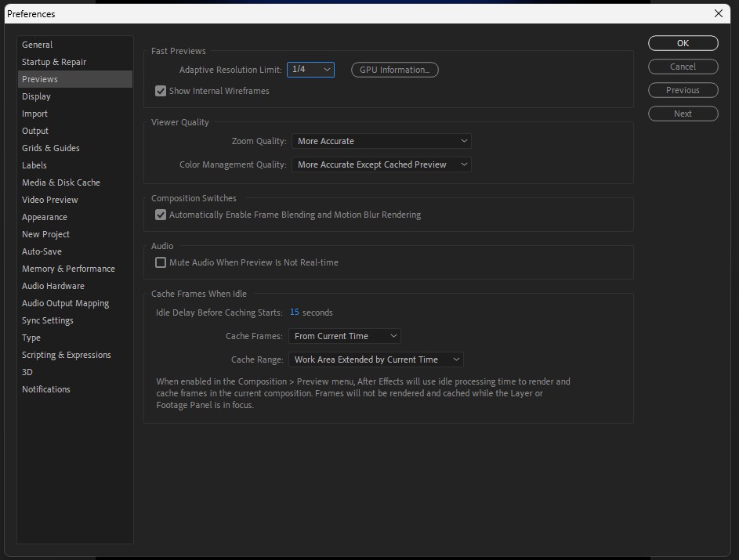The image size is (739, 560).
Task: Enable Mute Audio When Preview Is Not Real-time
Action: click(161, 262)
